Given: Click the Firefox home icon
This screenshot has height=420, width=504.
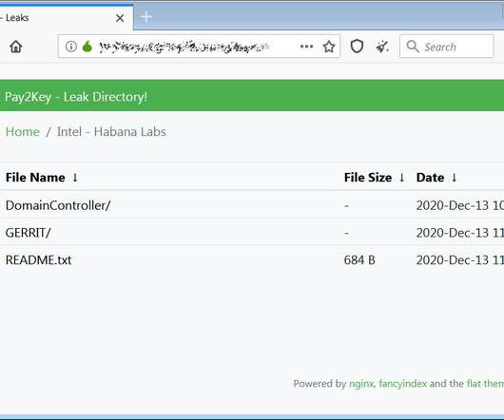Looking at the screenshot, I should [16, 47].
